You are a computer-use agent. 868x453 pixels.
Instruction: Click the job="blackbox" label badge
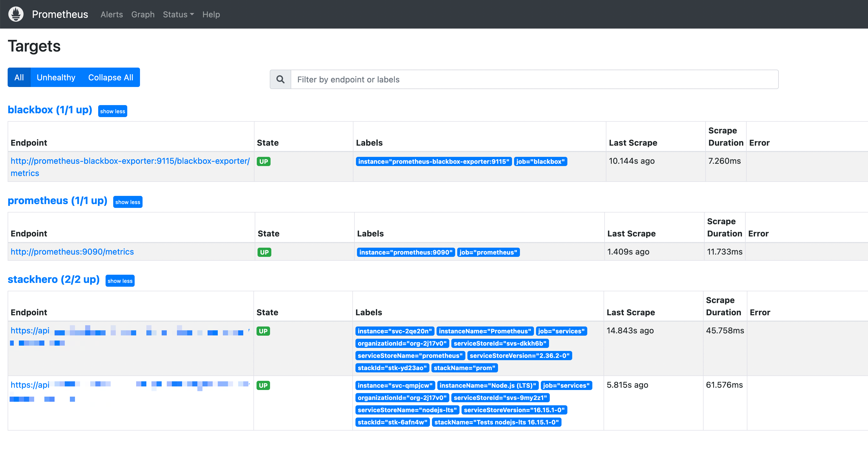[x=540, y=161]
